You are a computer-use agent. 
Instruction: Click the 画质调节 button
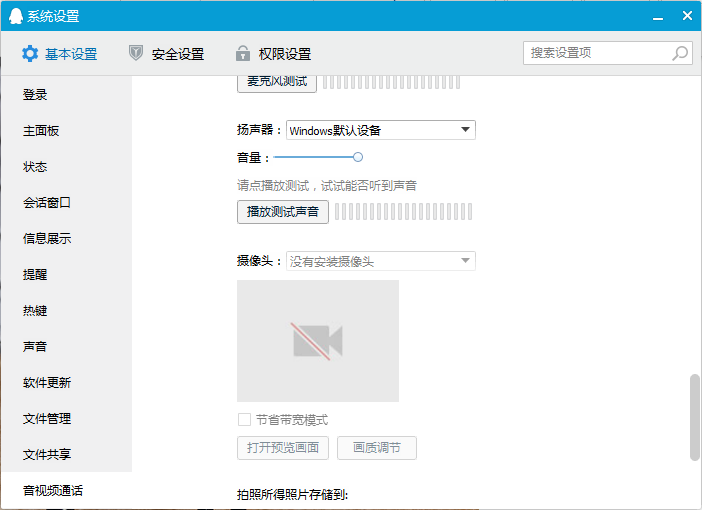(377, 448)
